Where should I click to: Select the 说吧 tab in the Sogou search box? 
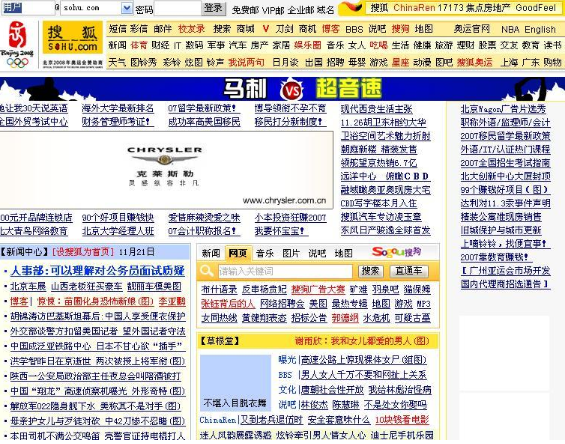317,253
